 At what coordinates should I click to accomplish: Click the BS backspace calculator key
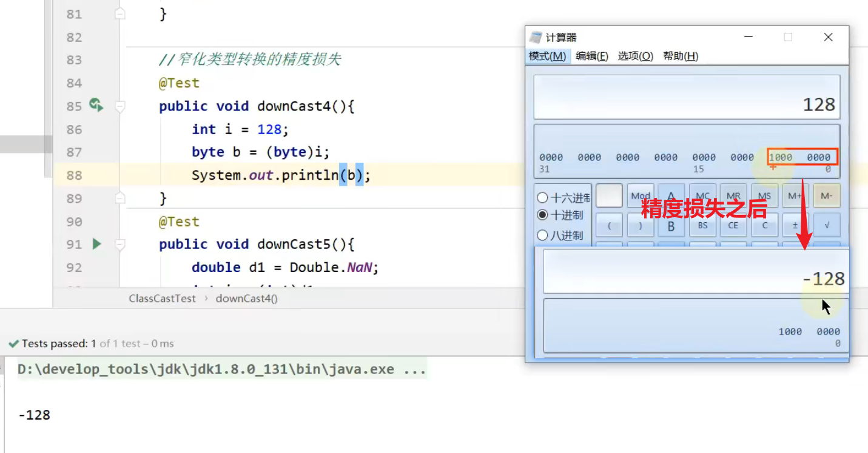click(x=702, y=225)
